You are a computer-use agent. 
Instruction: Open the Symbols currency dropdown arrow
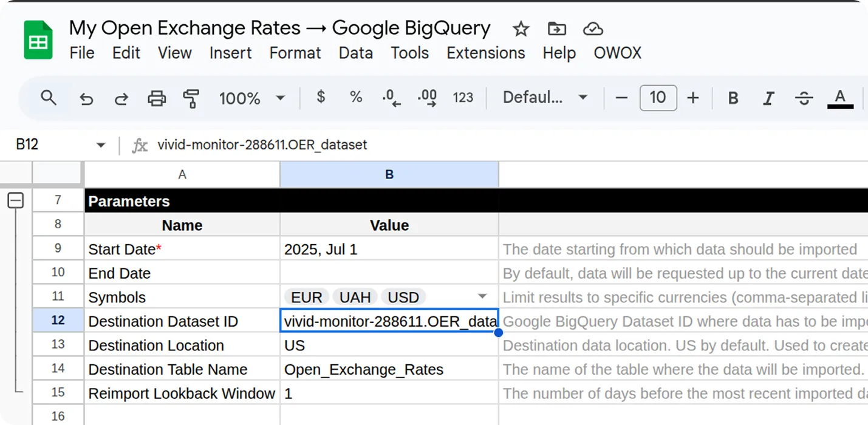click(482, 297)
